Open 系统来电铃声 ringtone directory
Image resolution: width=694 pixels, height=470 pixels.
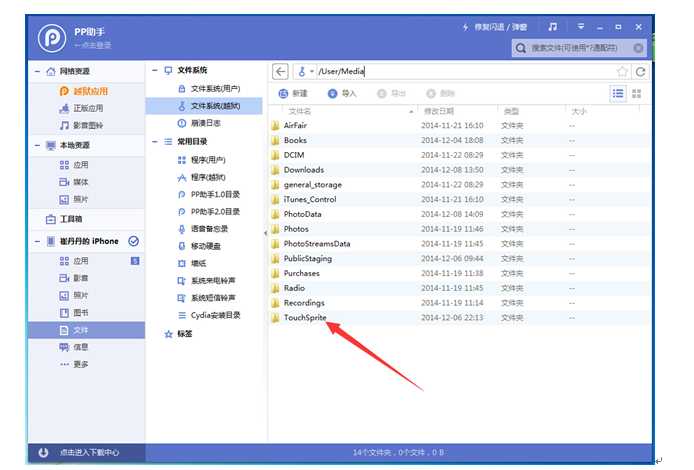[207, 281]
